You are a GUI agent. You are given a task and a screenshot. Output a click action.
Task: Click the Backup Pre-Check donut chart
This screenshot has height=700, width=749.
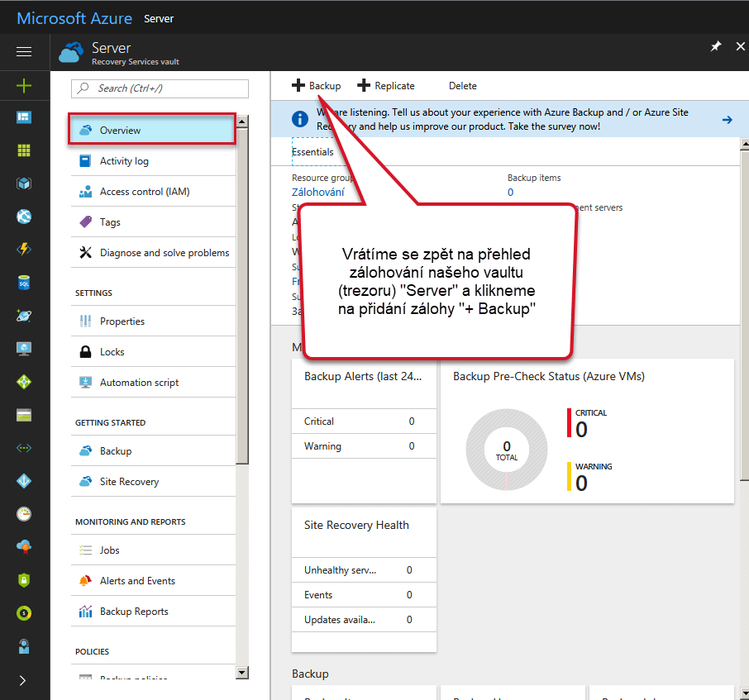coord(506,450)
